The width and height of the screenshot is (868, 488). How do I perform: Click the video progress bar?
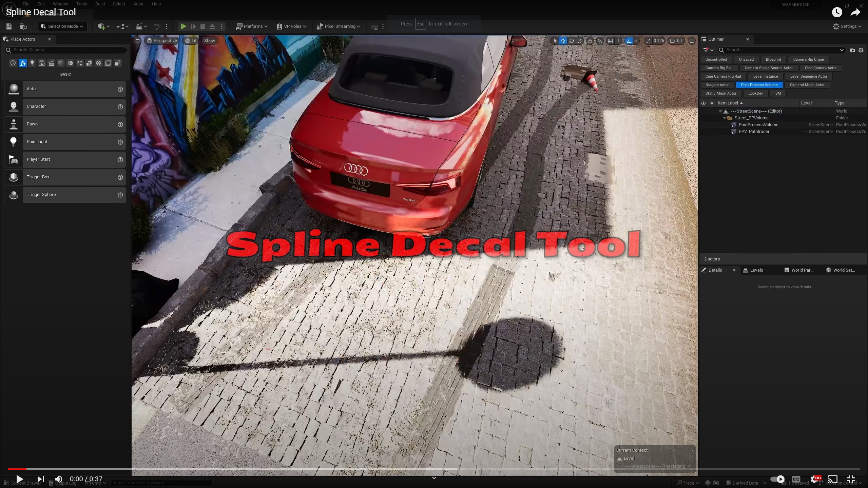pos(433,469)
